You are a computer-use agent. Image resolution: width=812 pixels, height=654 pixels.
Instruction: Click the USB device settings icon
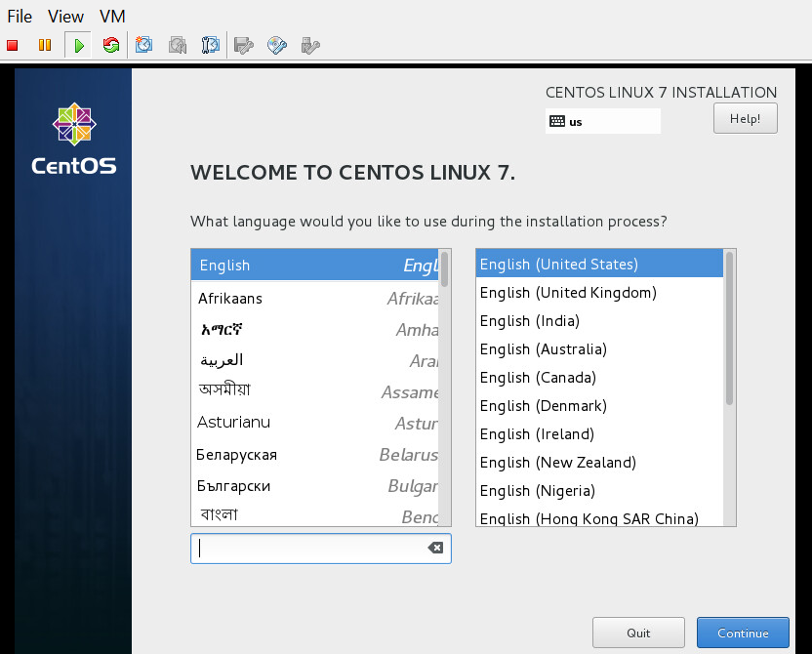310,45
